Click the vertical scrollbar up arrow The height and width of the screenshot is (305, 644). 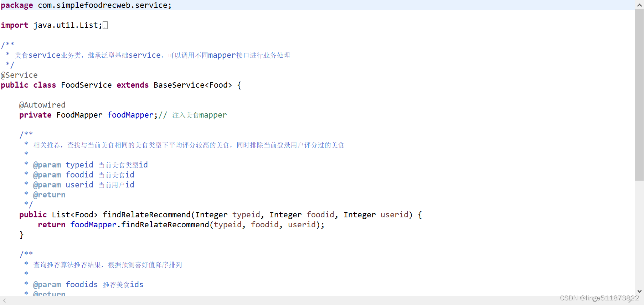(639, 5)
